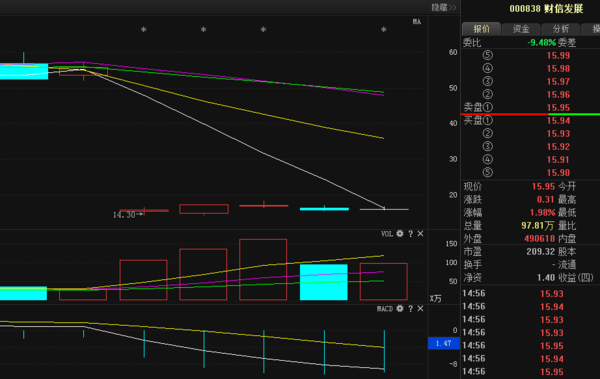Viewport: 600px width, 379px height.
Task: Select the 14.30 low price label
Action: coord(124,215)
